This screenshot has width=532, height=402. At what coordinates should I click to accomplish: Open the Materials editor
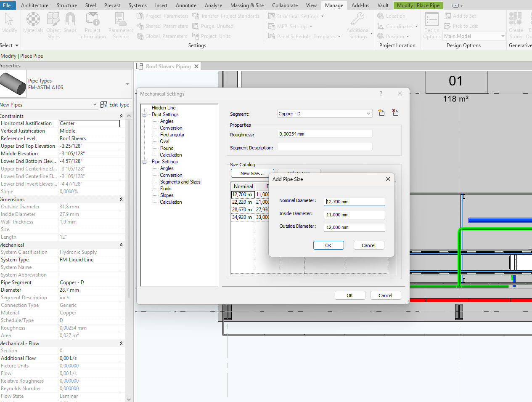pos(33,23)
